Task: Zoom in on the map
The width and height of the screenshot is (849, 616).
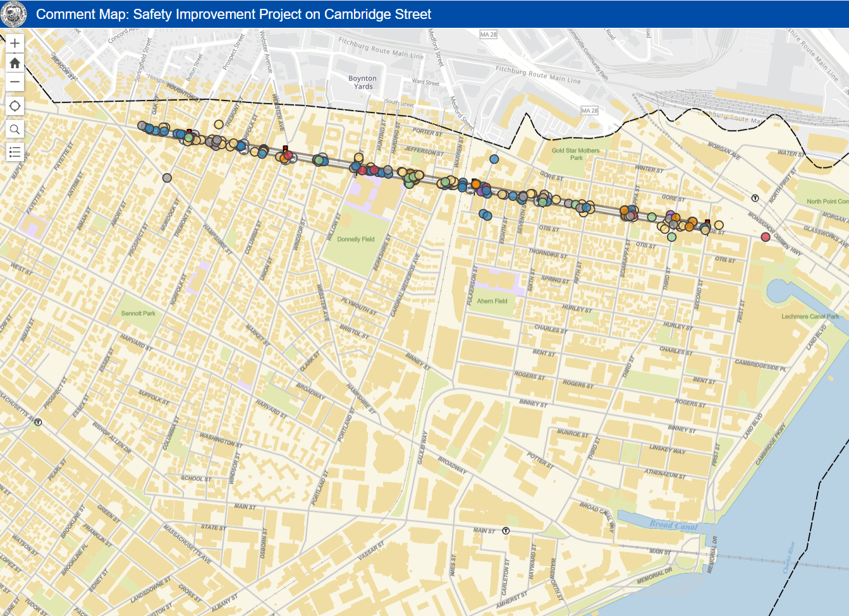Action: click(15, 44)
